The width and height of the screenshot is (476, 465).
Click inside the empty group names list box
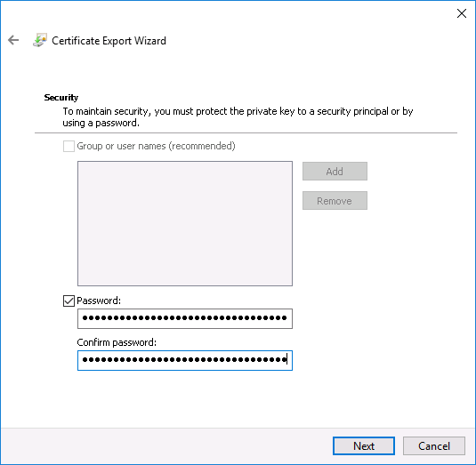click(x=185, y=223)
